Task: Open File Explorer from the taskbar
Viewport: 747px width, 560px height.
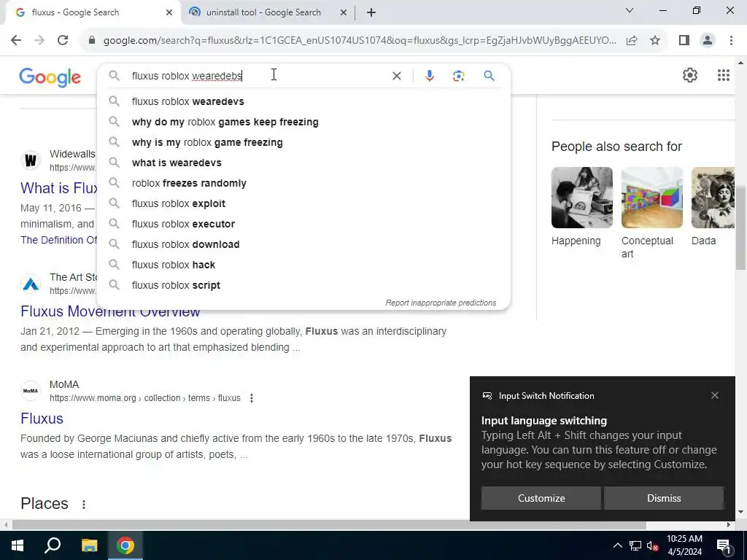Action: click(x=89, y=545)
